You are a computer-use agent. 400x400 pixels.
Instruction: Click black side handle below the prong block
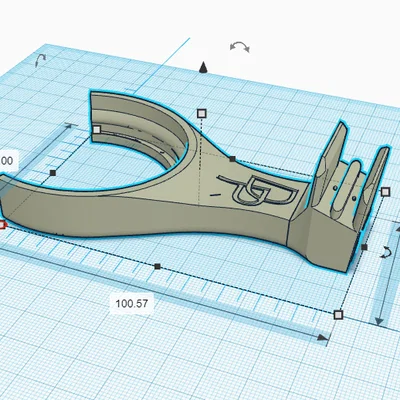point(364,247)
